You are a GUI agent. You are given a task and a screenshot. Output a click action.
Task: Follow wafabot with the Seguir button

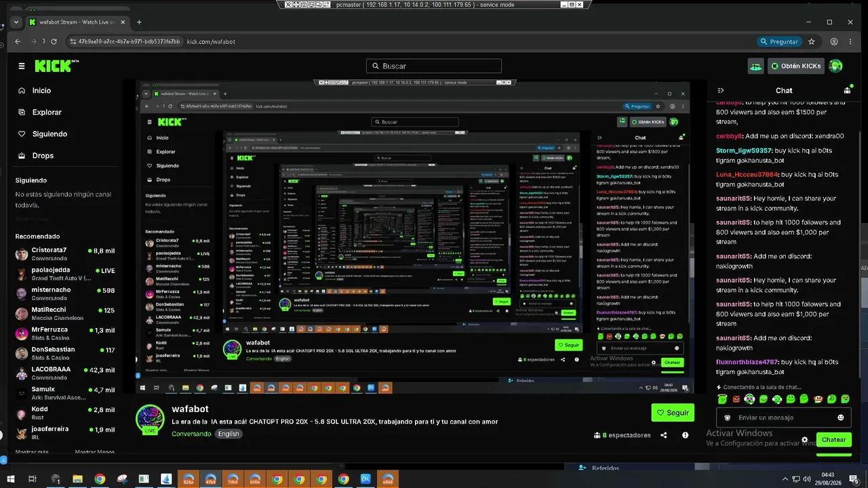click(x=673, y=412)
